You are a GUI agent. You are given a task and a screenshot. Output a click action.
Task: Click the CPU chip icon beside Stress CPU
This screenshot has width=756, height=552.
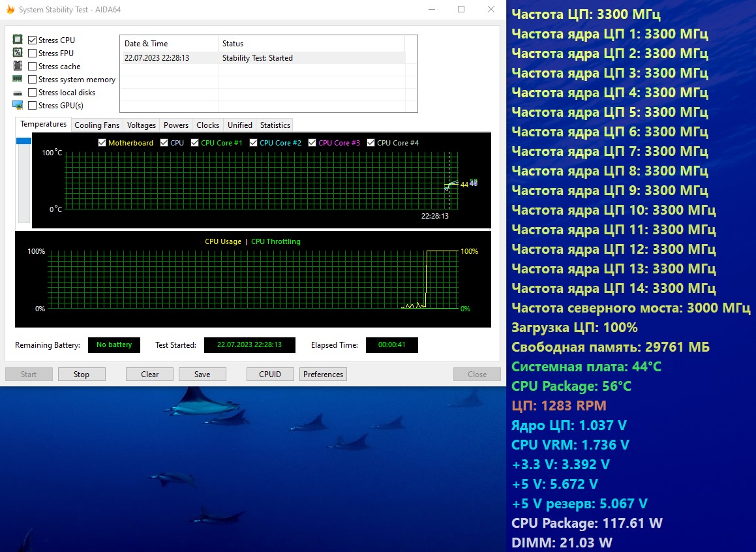tap(18, 40)
